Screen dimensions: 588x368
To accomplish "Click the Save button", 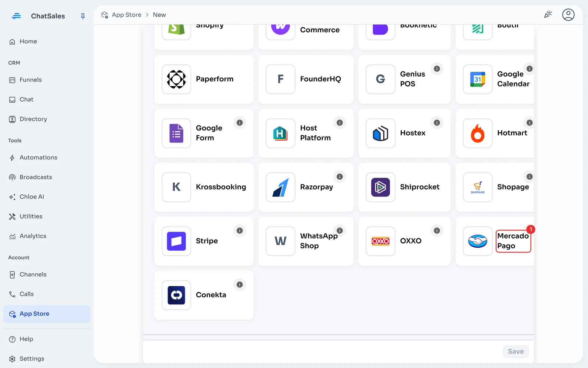I will pyautogui.click(x=516, y=351).
